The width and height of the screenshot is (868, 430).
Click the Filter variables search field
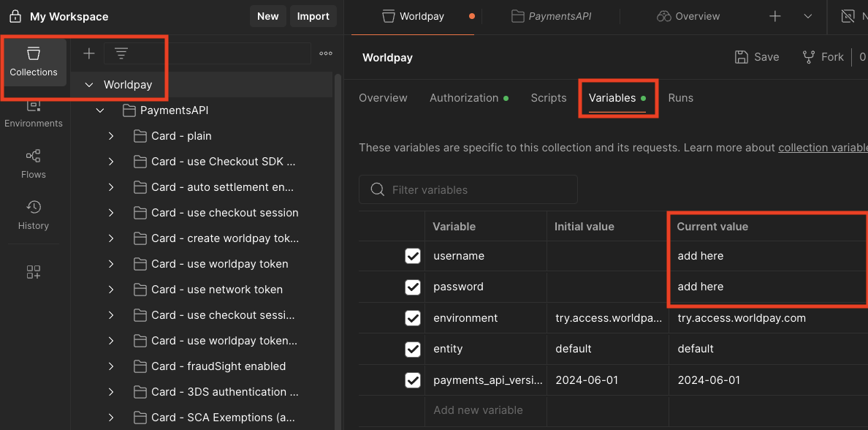pyautogui.click(x=468, y=189)
